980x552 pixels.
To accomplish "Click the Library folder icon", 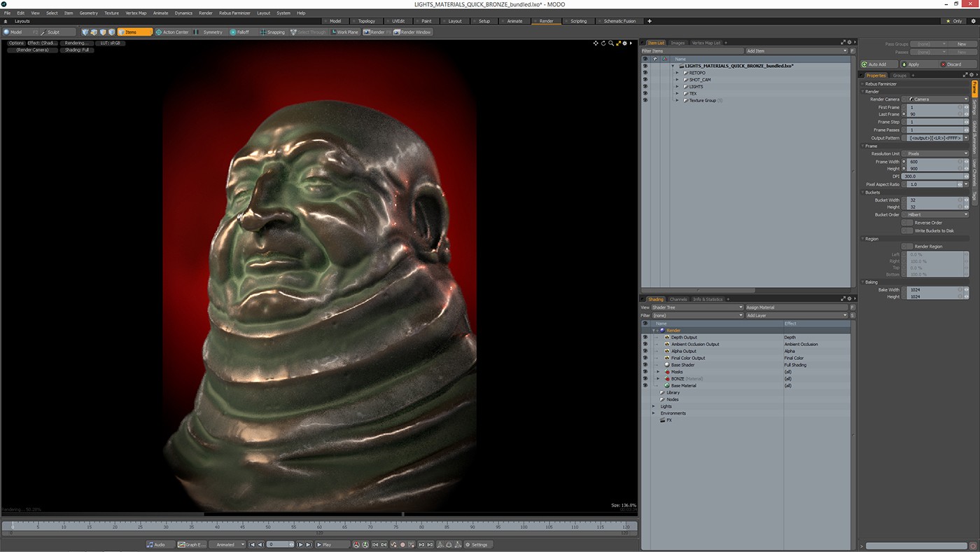I will click(662, 392).
